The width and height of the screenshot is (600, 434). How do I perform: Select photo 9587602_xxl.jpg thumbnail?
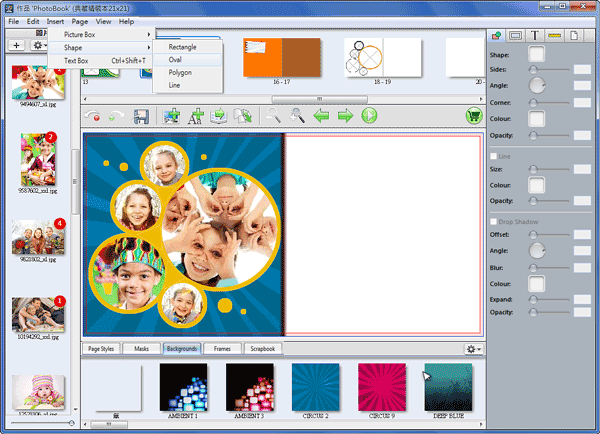pos(38,160)
